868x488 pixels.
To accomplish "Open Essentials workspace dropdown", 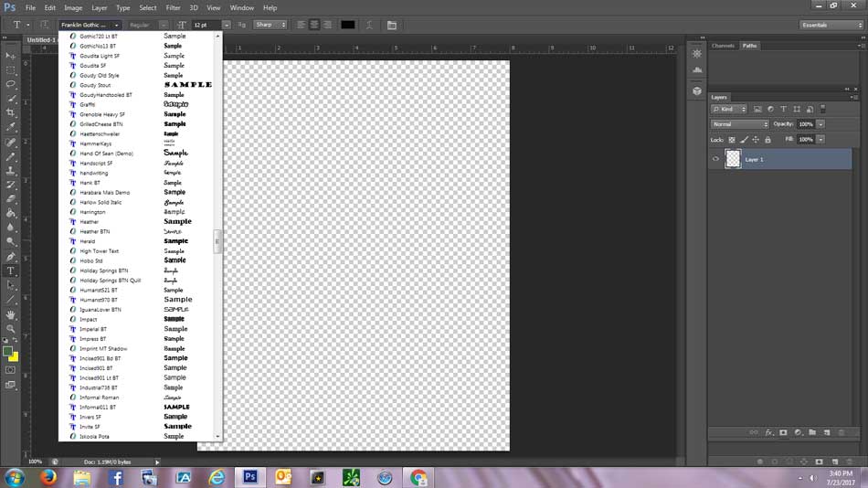I will (831, 25).
